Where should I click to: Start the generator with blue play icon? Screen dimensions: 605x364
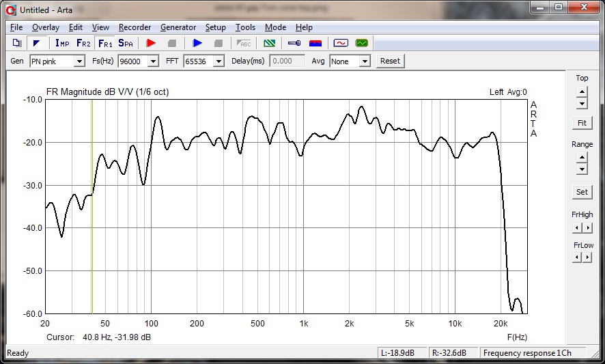197,43
